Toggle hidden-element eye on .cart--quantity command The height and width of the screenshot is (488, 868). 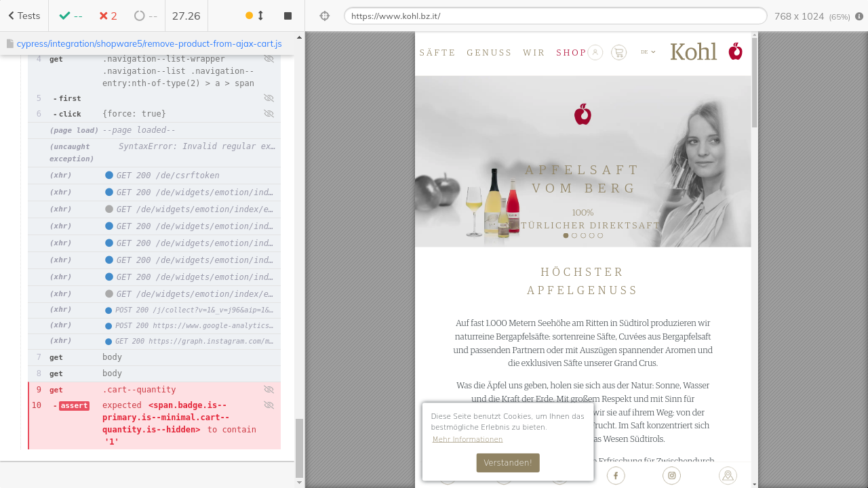click(x=269, y=390)
